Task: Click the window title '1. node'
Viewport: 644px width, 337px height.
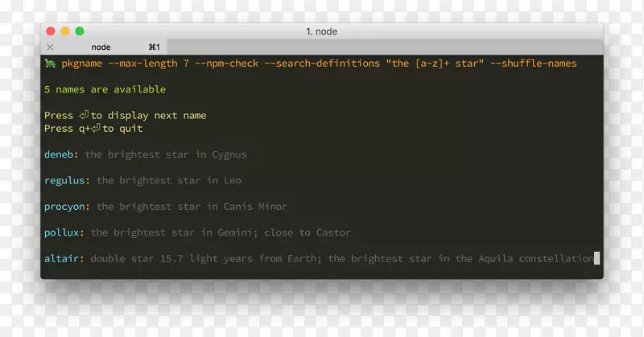Action: click(x=321, y=31)
